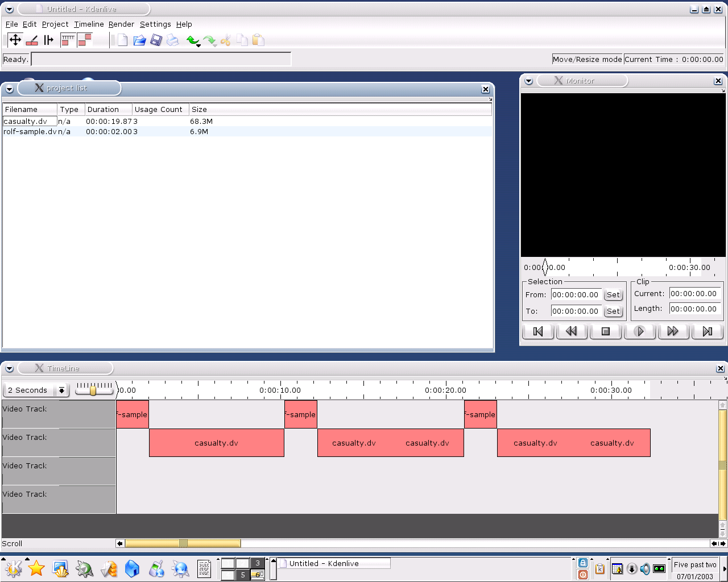
Task: Open the '2 Seconds' timeline zoom dropdown
Action: 61,390
